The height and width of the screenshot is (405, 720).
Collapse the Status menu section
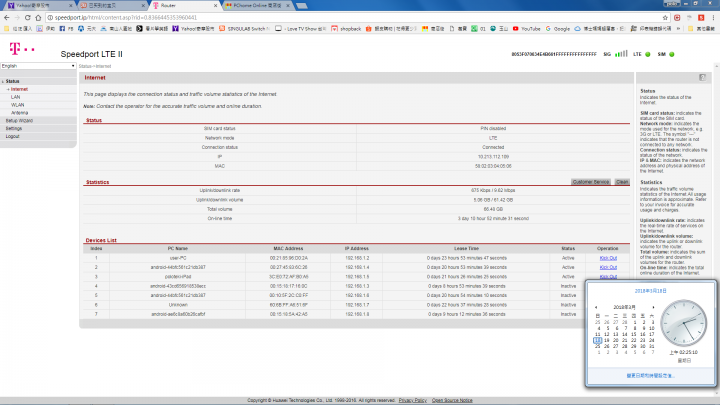click(12, 81)
